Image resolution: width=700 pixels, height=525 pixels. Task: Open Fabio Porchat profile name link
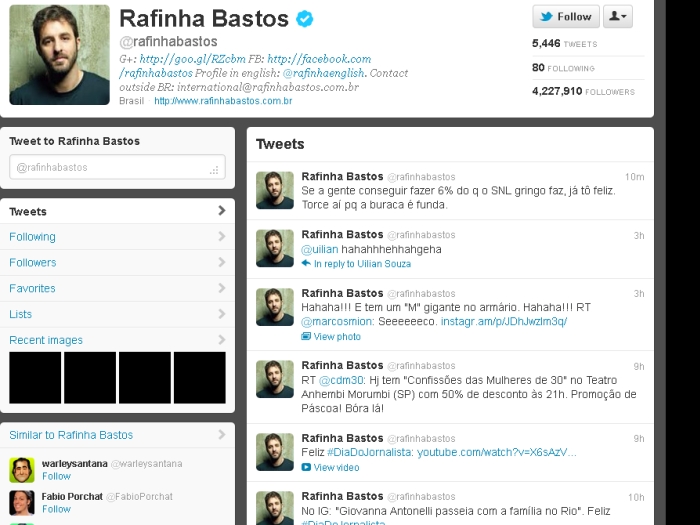click(x=72, y=496)
